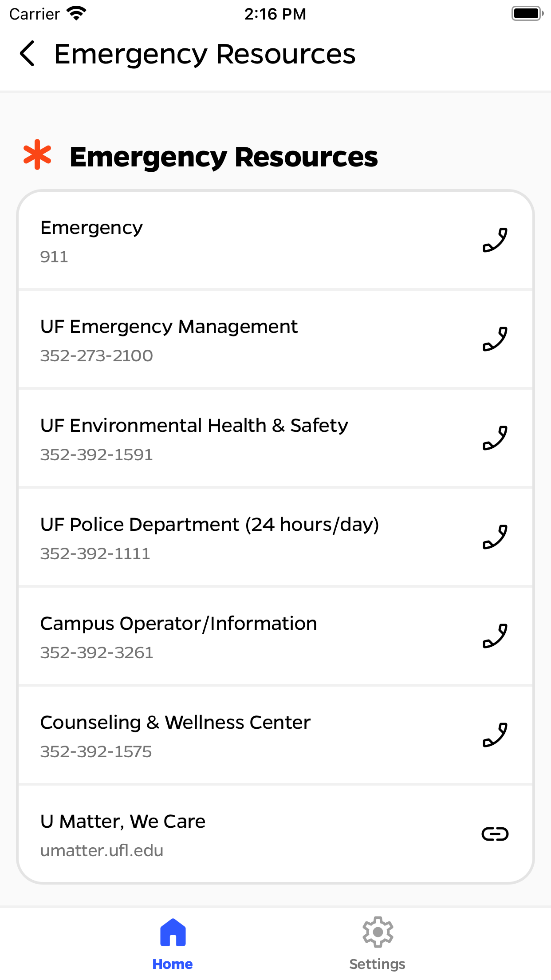
Task: Tap the umatter.ufl.edu web address
Action: [102, 851]
